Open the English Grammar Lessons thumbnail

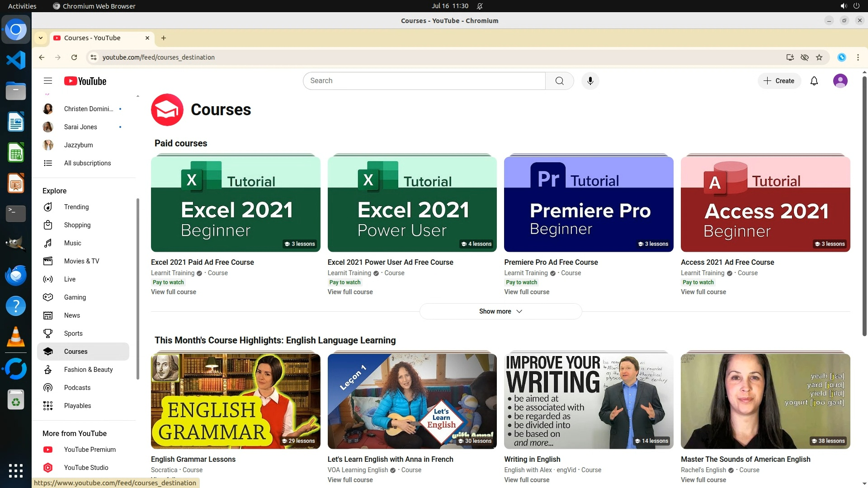click(235, 401)
